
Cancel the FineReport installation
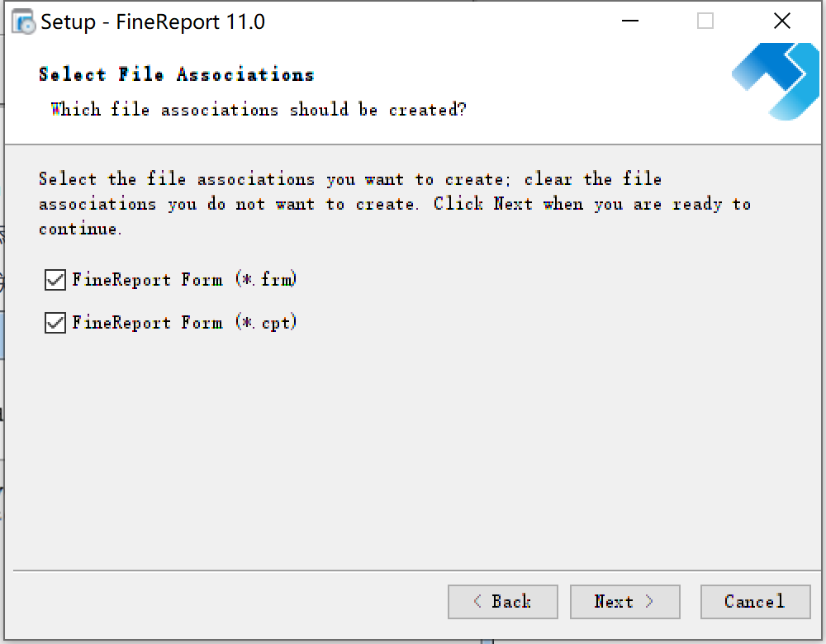tap(754, 602)
